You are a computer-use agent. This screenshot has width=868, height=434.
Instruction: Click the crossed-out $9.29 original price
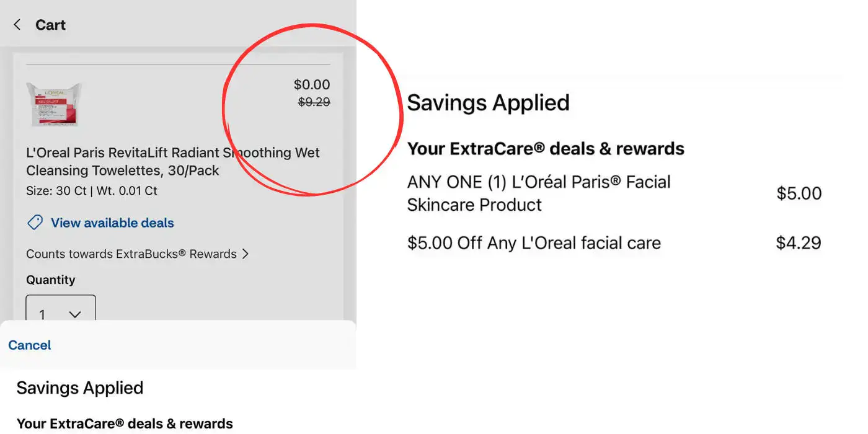[314, 102]
